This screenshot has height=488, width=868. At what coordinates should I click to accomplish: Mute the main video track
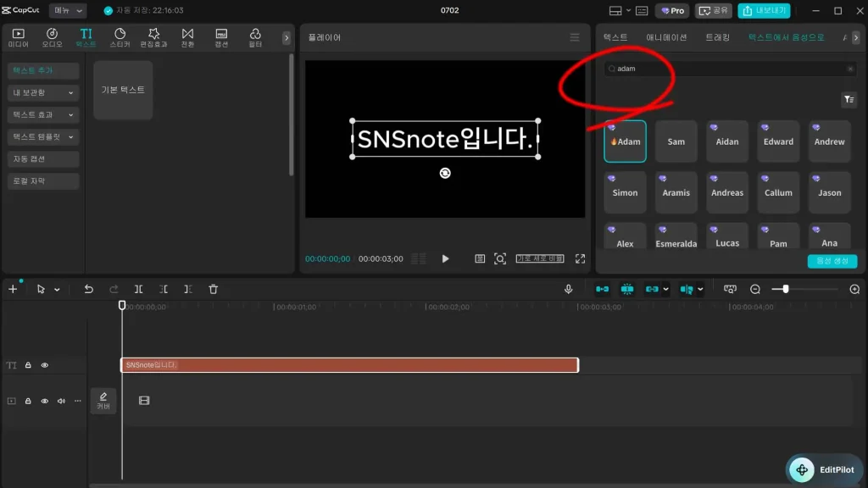point(61,401)
